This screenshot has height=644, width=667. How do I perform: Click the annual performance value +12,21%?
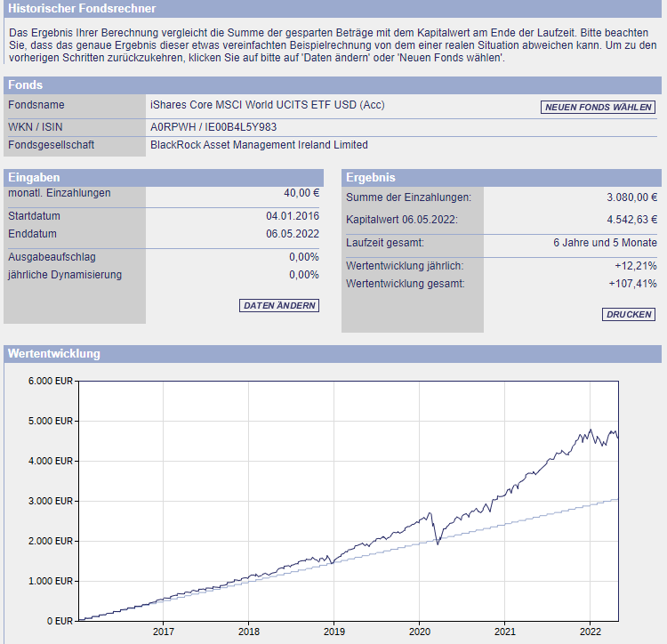pyautogui.click(x=637, y=266)
